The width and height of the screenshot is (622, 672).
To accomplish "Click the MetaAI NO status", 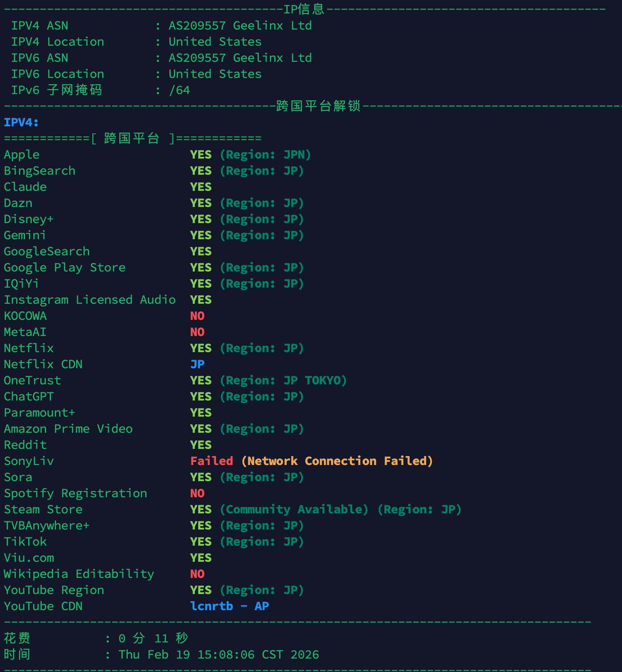I will [x=197, y=332].
